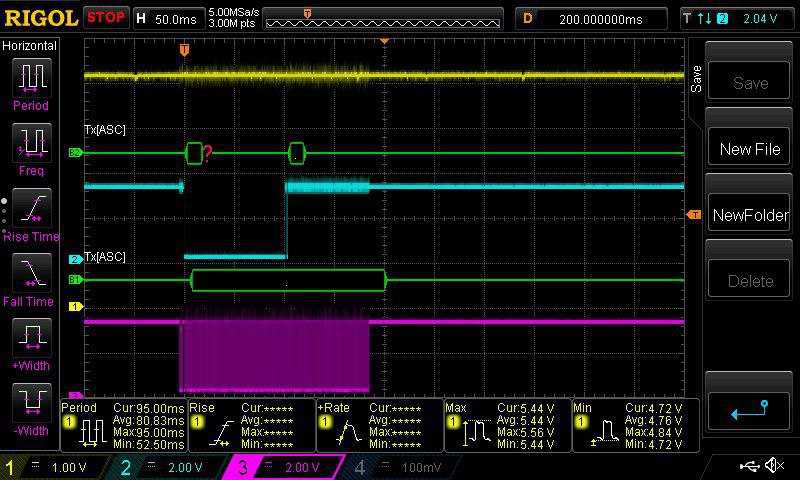Select the +Width measurement icon
The image size is (800, 480).
[x=32, y=337]
